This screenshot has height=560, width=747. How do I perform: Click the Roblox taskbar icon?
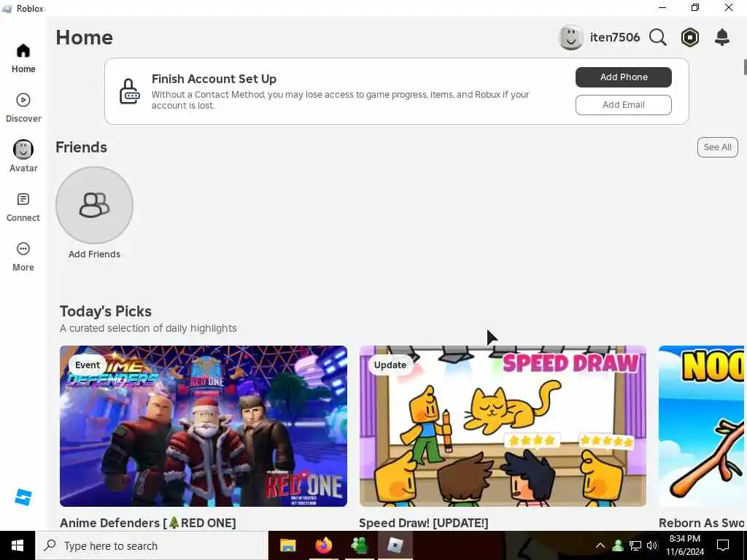click(x=395, y=545)
